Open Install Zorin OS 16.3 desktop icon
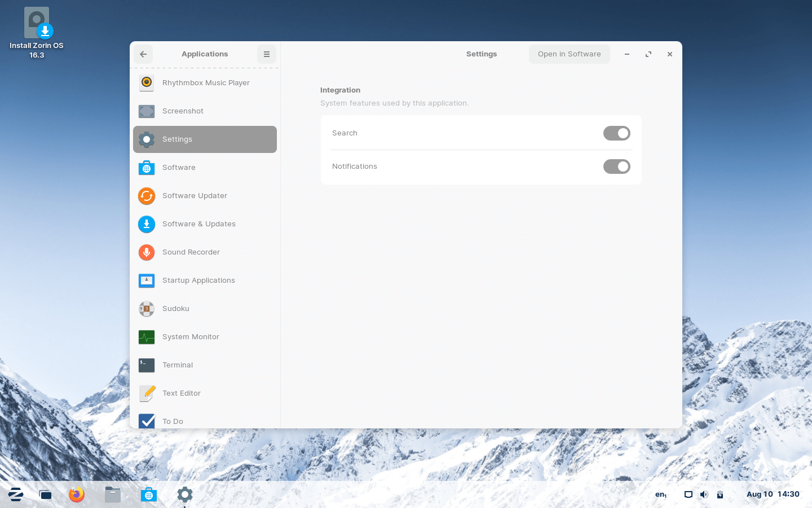This screenshot has width=812, height=508. click(37, 33)
